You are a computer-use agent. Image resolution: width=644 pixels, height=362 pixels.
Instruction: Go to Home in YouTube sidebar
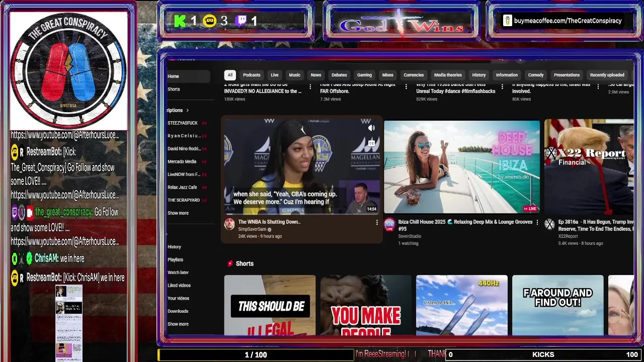click(189, 76)
